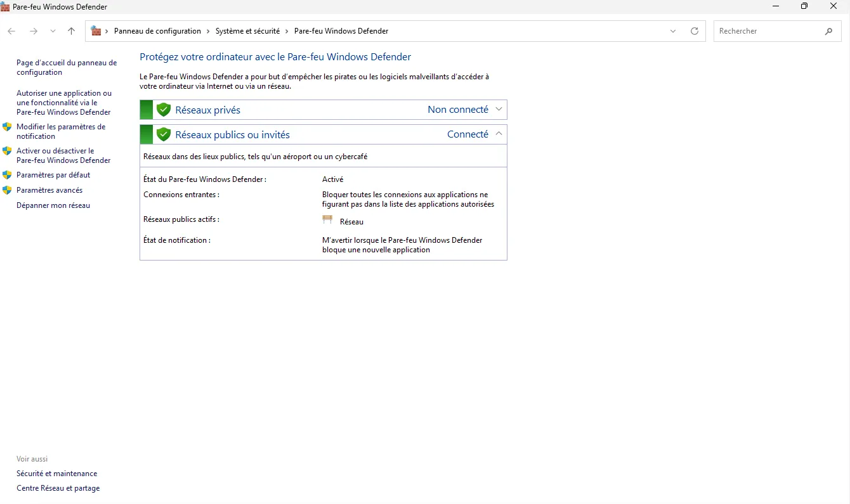Image resolution: width=850 pixels, height=504 pixels.
Task: Open Activer ou désactiver le Pare-feu link
Action: [63, 155]
